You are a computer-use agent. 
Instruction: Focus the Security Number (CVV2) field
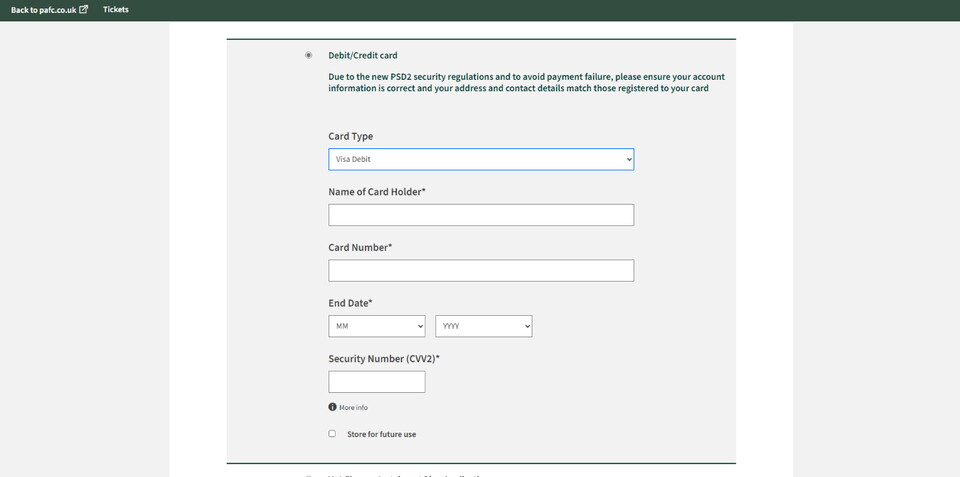click(376, 382)
